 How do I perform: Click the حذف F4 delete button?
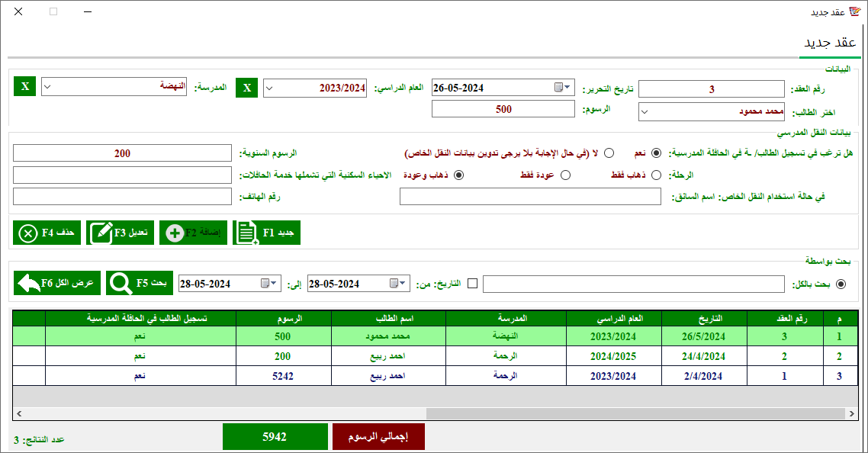pyautogui.click(x=47, y=233)
